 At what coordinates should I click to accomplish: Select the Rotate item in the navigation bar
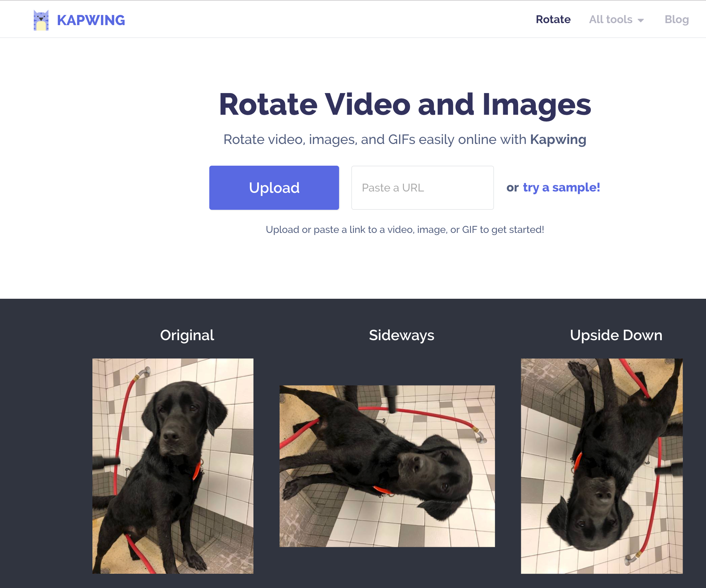(553, 19)
